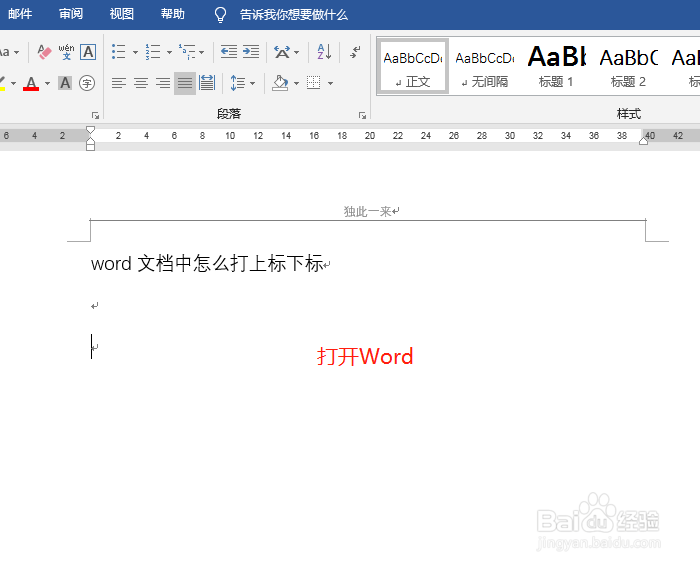The width and height of the screenshot is (700, 568).
Task: Align text left
Action: tap(119, 83)
